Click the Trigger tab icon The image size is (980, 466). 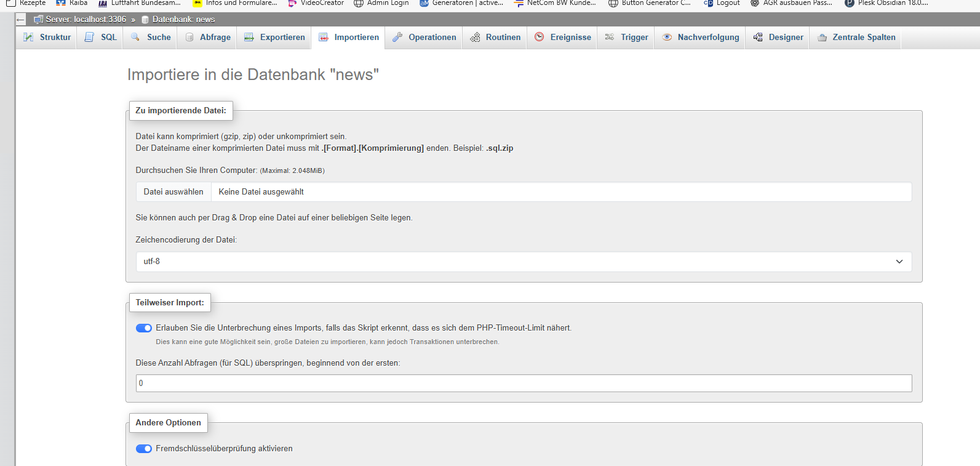point(610,38)
